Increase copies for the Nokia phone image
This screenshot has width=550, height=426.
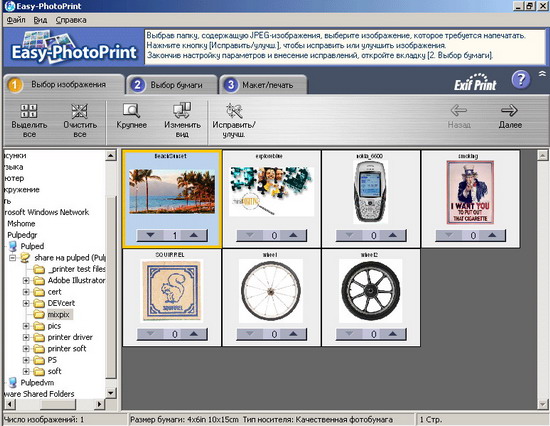pyautogui.click(x=393, y=235)
